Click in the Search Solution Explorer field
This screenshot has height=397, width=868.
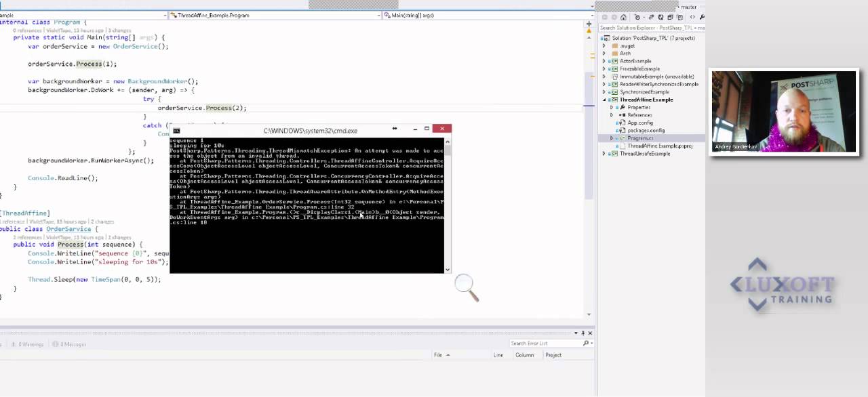pyautogui.click(x=651, y=28)
